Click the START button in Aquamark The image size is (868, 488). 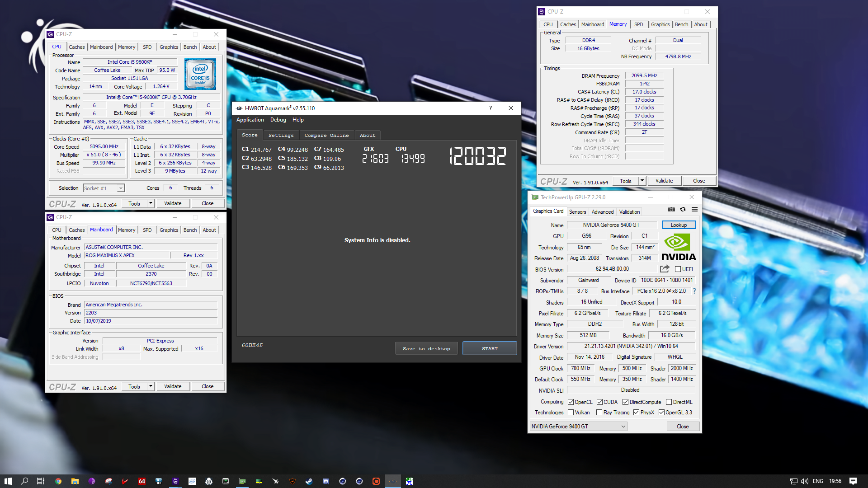pyautogui.click(x=490, y=348)
